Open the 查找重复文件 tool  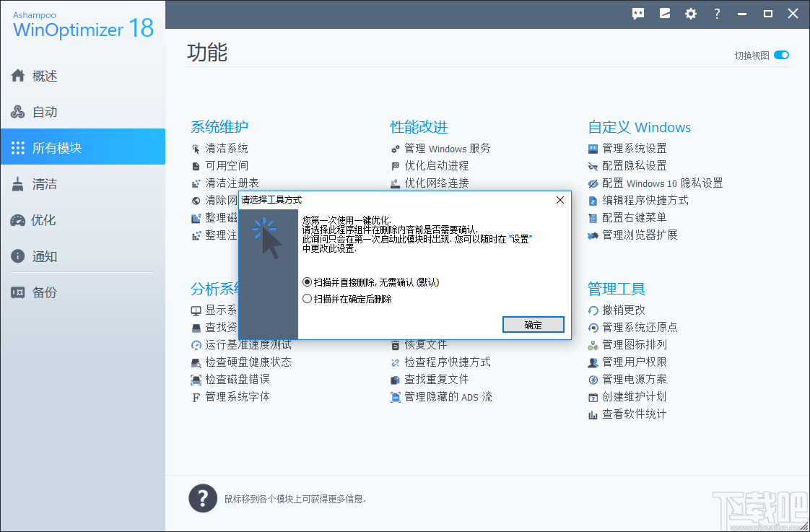point(437,379)
